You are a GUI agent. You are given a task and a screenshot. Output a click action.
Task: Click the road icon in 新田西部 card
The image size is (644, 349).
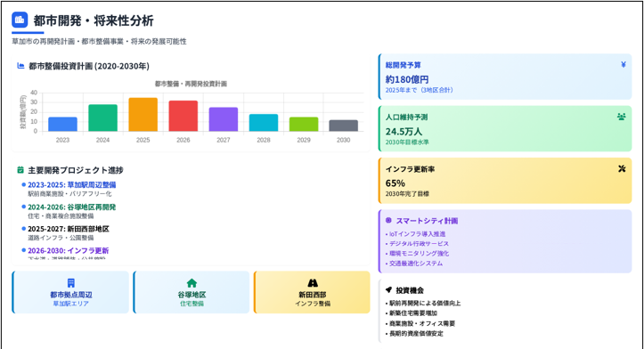pyautogui.click(x=313, y=283)
